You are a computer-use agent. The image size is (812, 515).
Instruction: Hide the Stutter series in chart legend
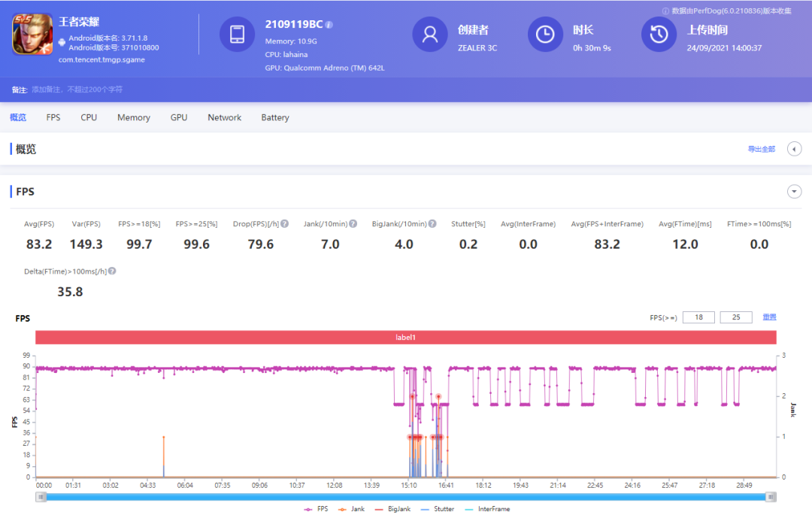[438, 509]
